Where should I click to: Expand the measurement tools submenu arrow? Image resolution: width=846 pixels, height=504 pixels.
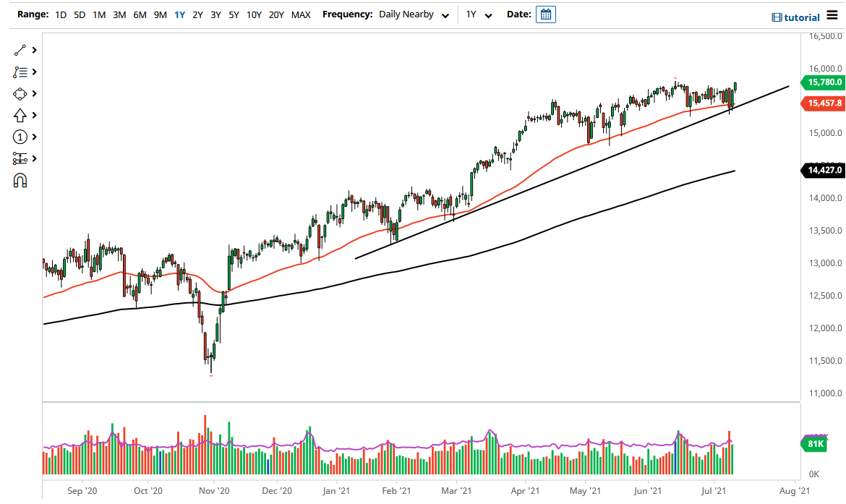(35, 158)
